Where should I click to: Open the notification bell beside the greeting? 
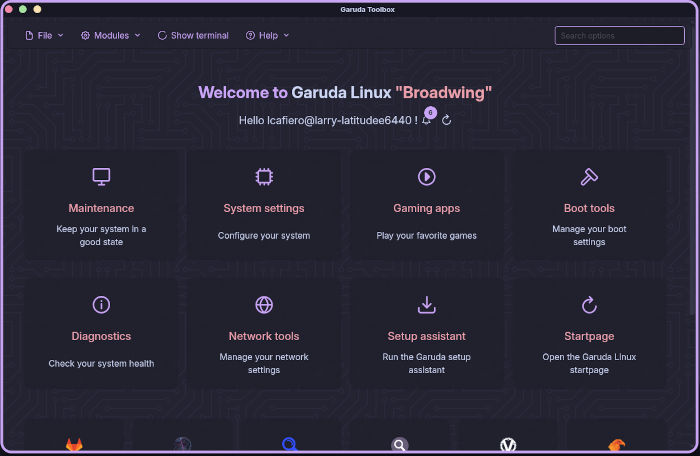pyautogui.click(x=427, y=121)
